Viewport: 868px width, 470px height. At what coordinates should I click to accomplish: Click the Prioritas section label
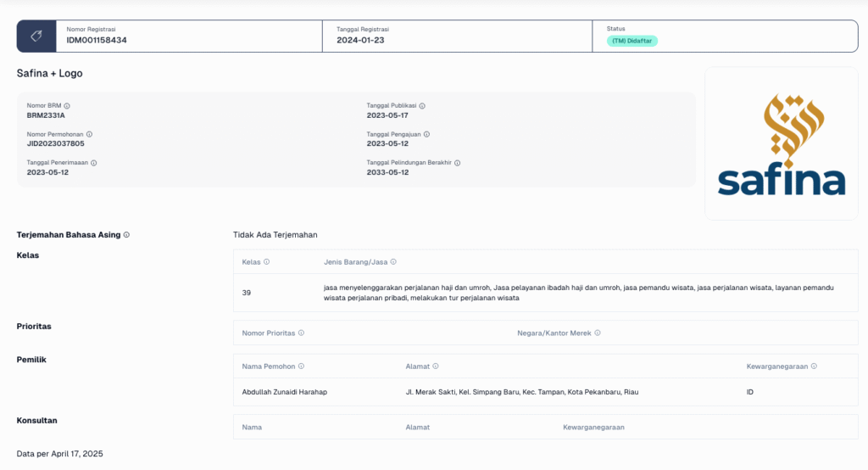[34, 327]
